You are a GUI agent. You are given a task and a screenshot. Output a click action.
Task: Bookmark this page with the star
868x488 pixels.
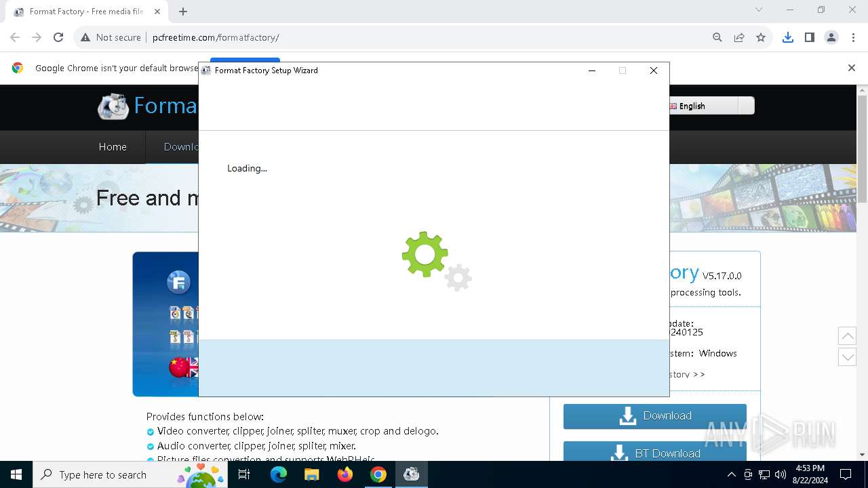761,37
